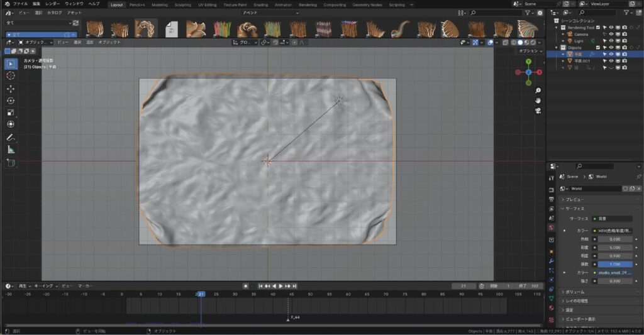Image resolution: width=644 pixels, height=335 pixels.
Task: Collapse the Rendering Tool collection
Action: (x=557, y=28)
